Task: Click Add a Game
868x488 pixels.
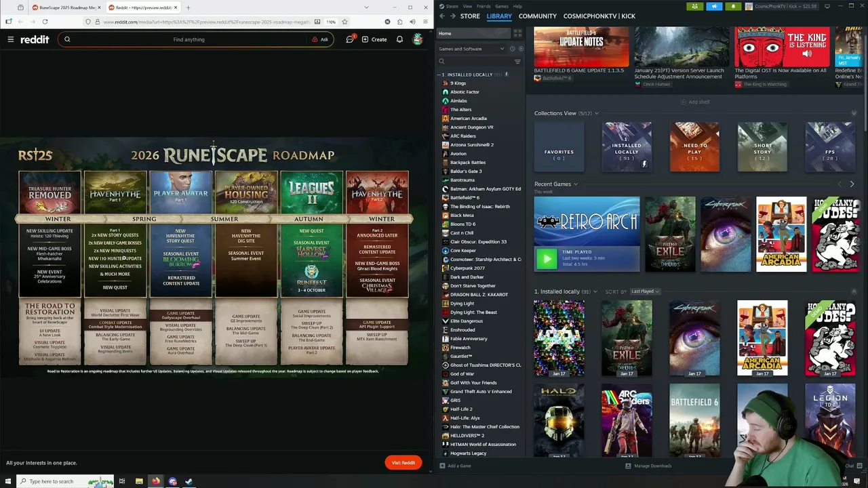Action: tap(455, 466)
